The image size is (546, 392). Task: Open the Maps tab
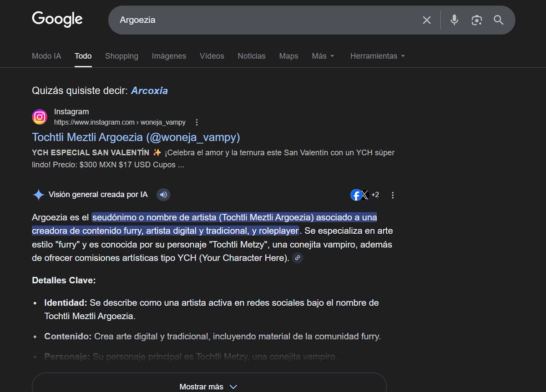tap(288, 56)
